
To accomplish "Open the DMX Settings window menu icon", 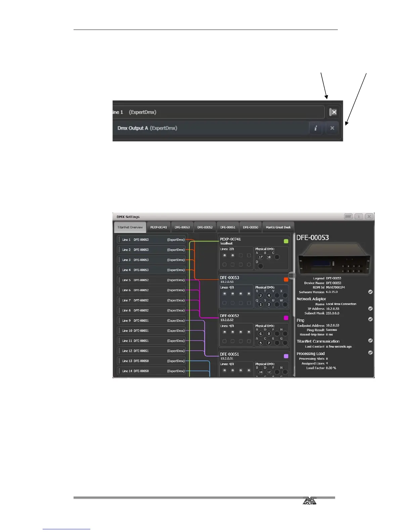I will coord(348,216).
